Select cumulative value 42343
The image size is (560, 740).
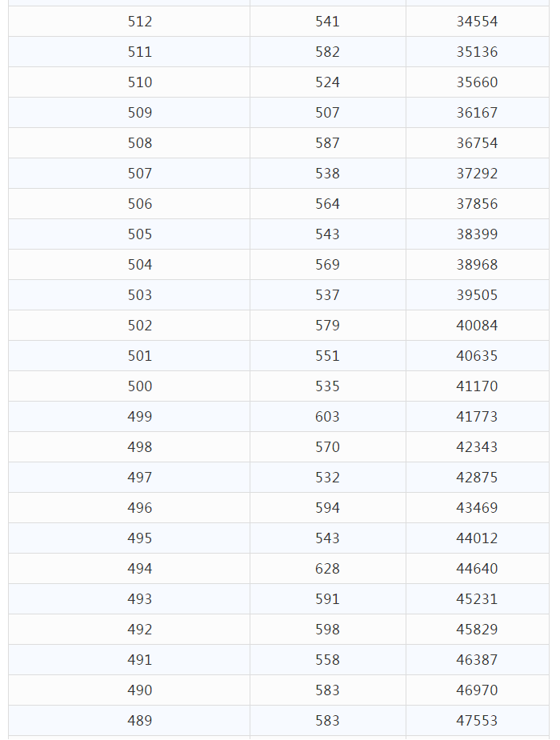(477, 447)
